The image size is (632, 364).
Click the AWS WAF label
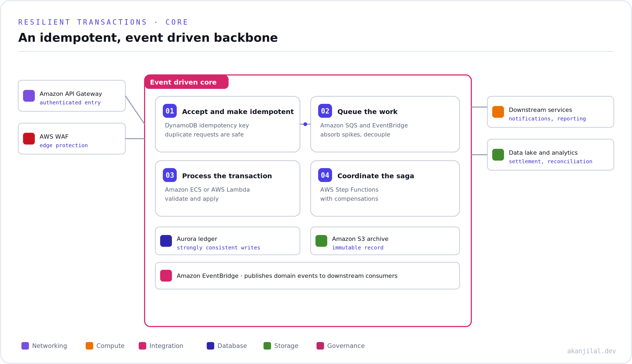point(54,136)
